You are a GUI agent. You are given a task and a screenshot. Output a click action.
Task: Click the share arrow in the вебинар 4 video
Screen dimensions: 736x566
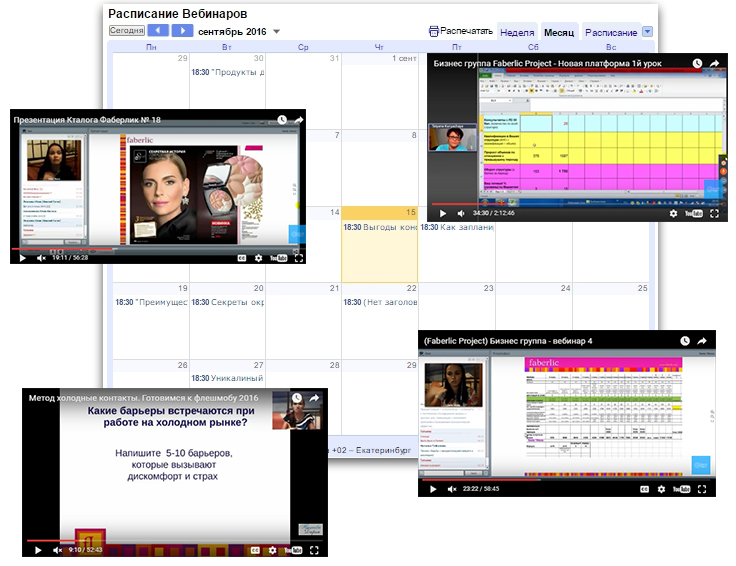[x=701, y=341]
